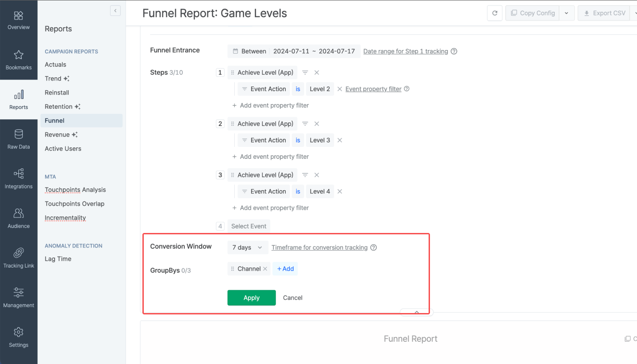Click the help icon beside Event property filter
Viewport: 637px width, 364px height.
pos(407,89)
